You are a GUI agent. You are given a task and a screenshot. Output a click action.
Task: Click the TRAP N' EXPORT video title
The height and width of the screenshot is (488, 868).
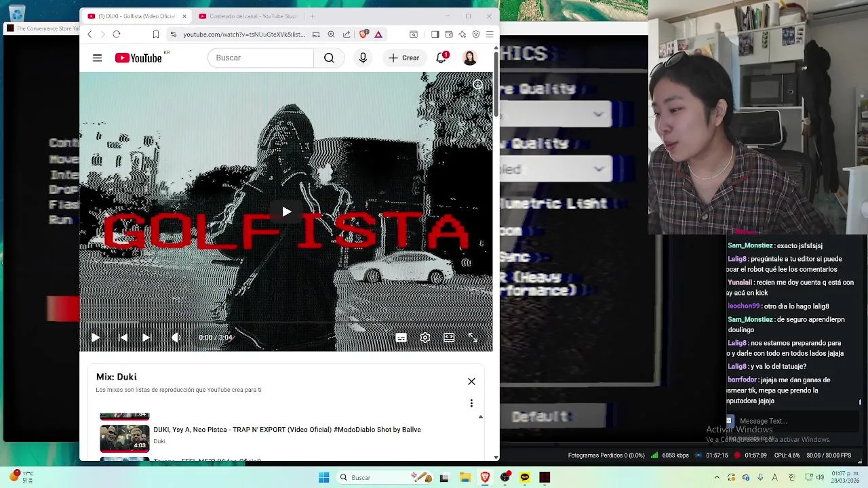287,430
